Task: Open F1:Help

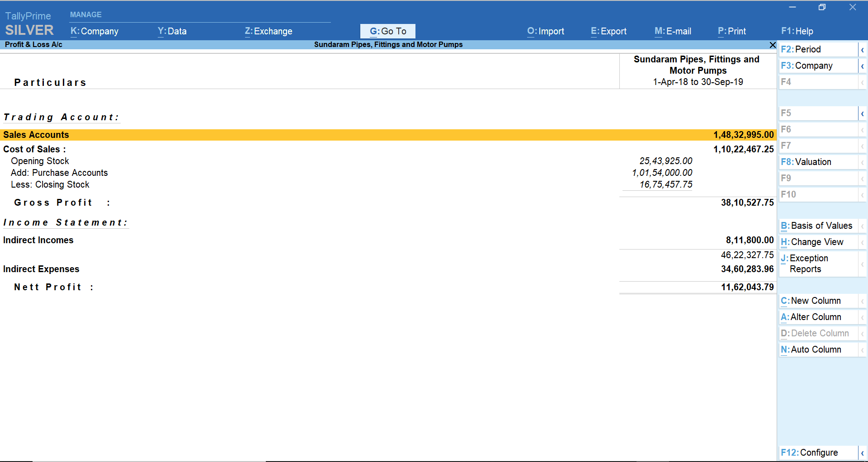Action: (x=797, y=31)
